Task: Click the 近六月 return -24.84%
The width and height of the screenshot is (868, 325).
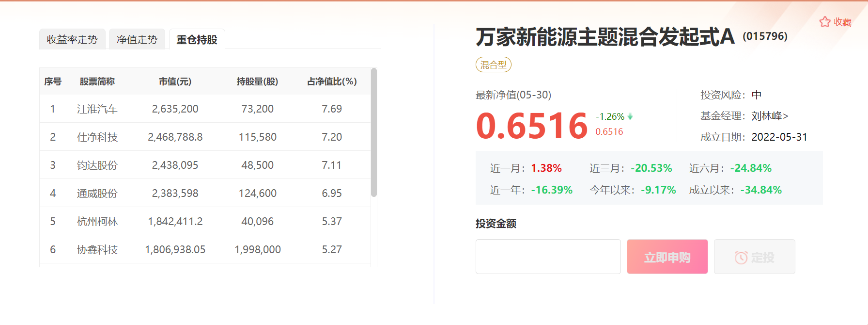Action: coord(751,168)
